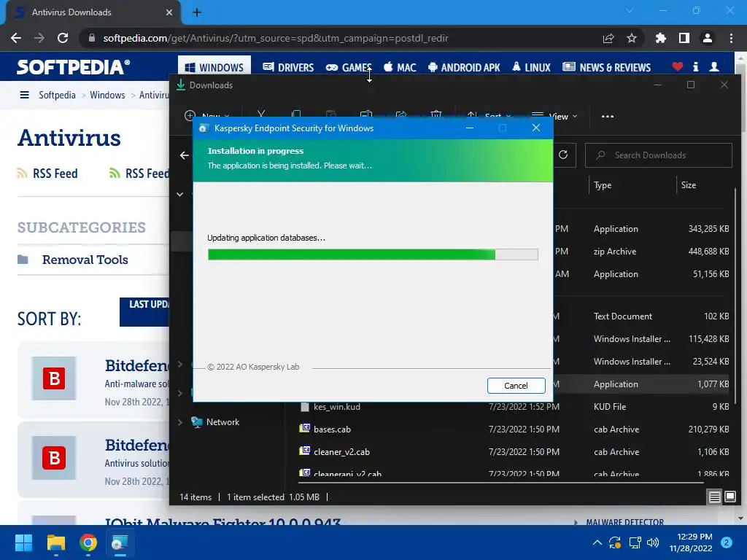This screenshot has width=747, height=560.
Task: Close the Antivirus Downloads tab
Action: 169,12
